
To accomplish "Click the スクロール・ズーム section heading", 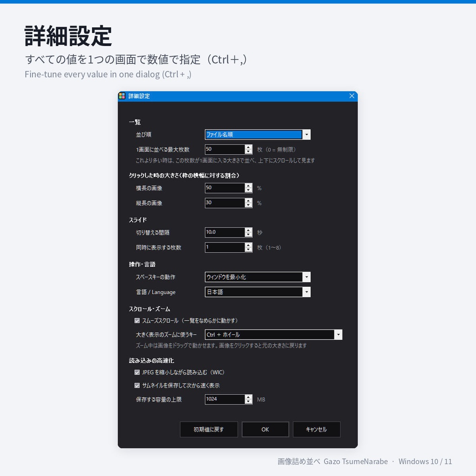I will click(149, 309).
